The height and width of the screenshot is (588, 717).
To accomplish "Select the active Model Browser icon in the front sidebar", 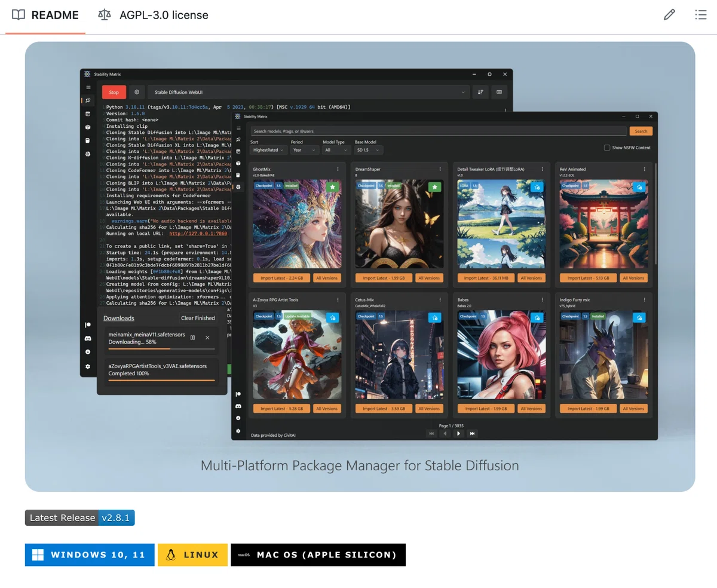I will 238,187.
